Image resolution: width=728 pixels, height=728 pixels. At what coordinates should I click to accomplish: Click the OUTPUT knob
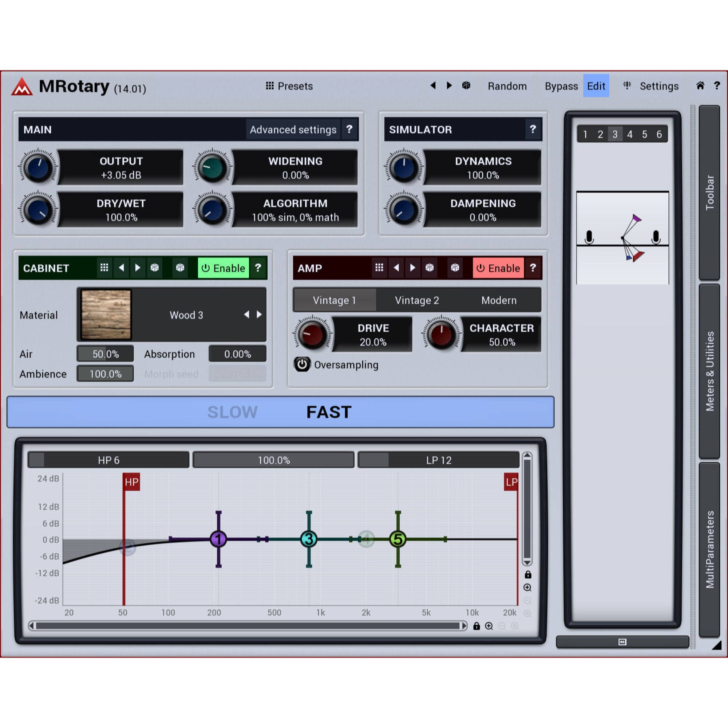(x=38, y=167)
